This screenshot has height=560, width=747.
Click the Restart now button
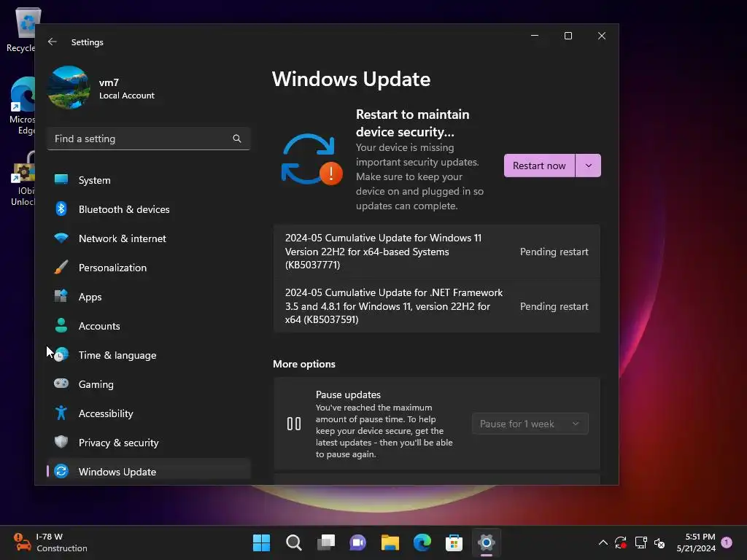(539, 166)
